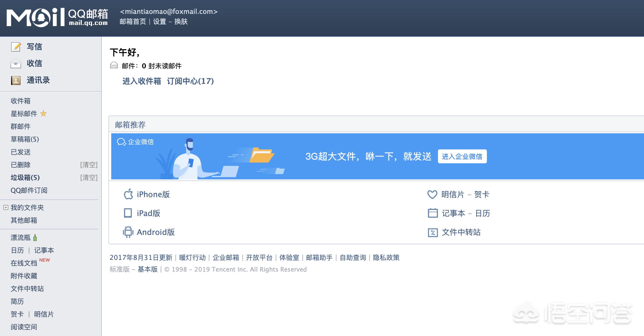Open 草稿箱(5) drafts folder

(x=25, y=139)
